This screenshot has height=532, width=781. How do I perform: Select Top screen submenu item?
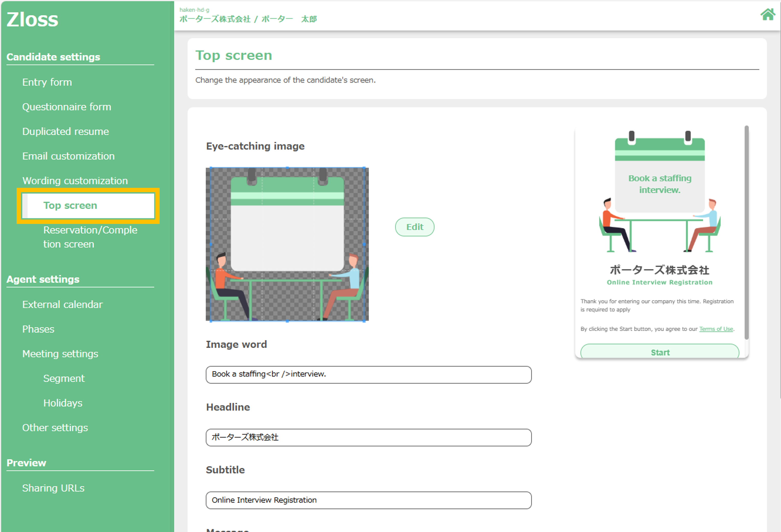coord(70,205)
